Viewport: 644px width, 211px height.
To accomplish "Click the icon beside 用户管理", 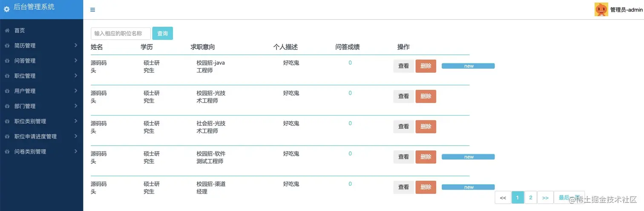I will coord(7,91).
